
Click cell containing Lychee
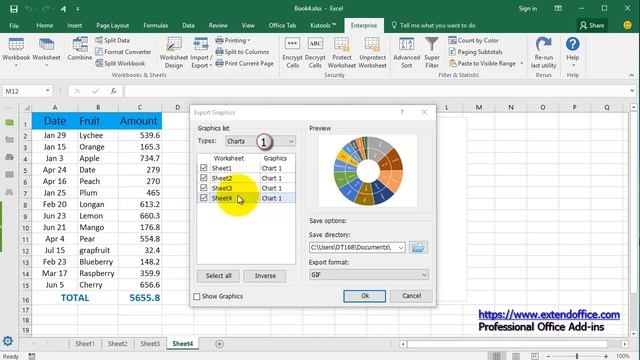[x=98, y=135]
